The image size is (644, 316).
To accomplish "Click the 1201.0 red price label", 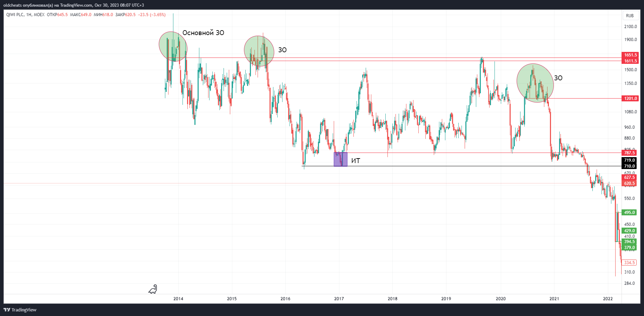I will coord(630,99).
